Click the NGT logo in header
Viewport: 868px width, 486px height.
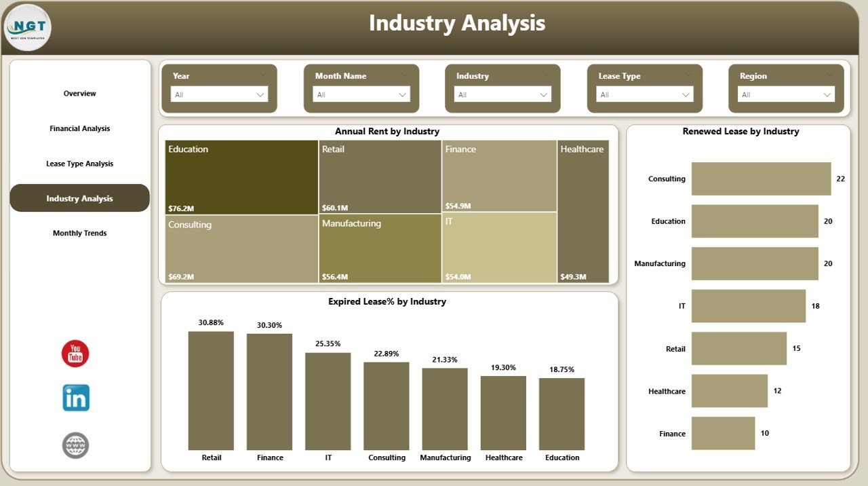27,28
